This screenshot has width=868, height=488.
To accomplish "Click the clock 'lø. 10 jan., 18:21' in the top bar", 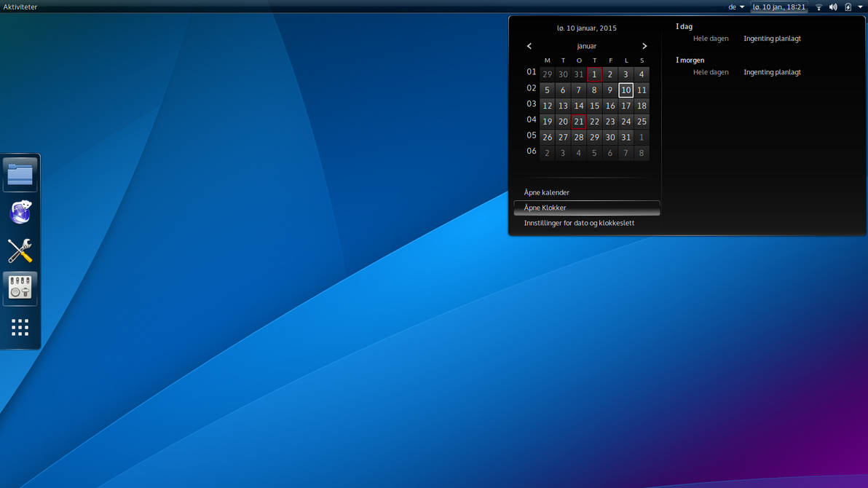I will [778, 7].
